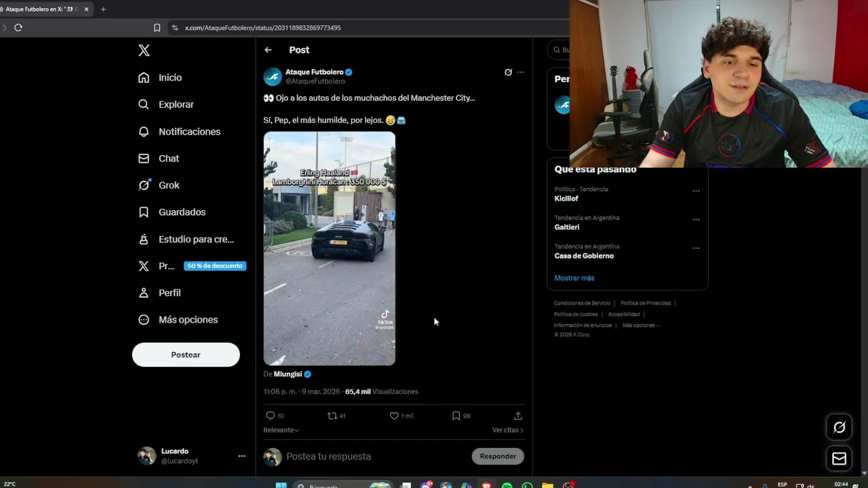The width and height of the screenshot is (868, 488).
Task: Open Ver citas link
Action: [x=508, y=430]
